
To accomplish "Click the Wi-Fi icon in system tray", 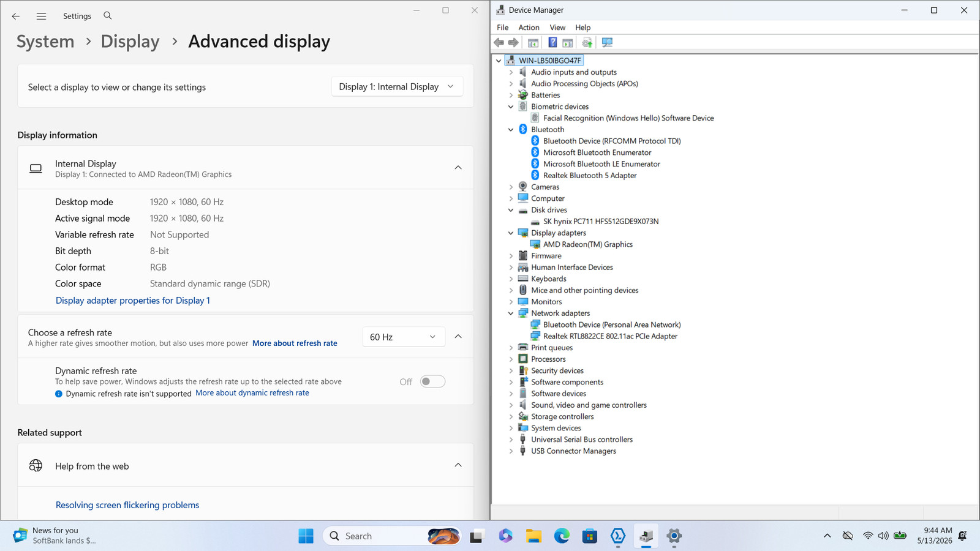I will coord(868,536).
